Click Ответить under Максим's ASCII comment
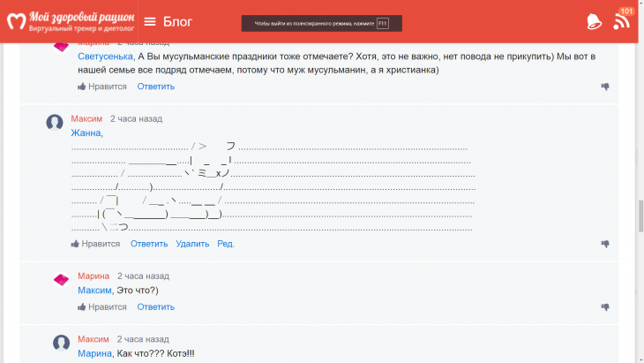 click(x=149, y=244)
